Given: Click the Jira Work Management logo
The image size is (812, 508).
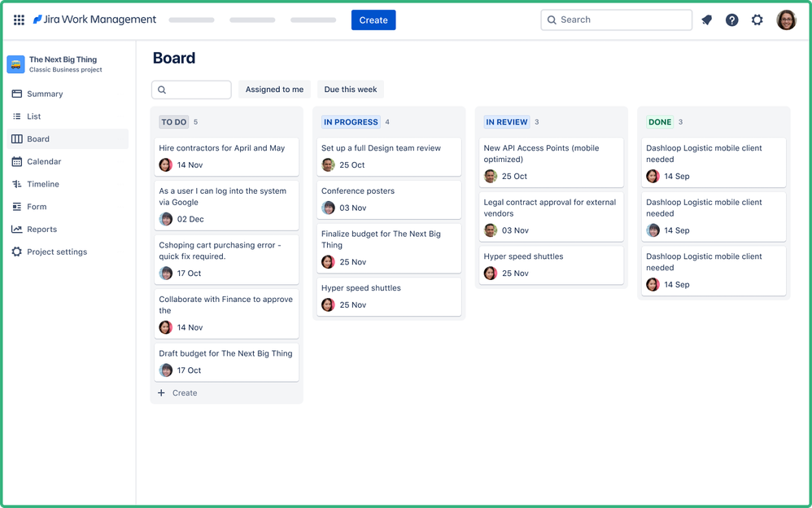Looking at the screenshot, I should click(94, 20).
